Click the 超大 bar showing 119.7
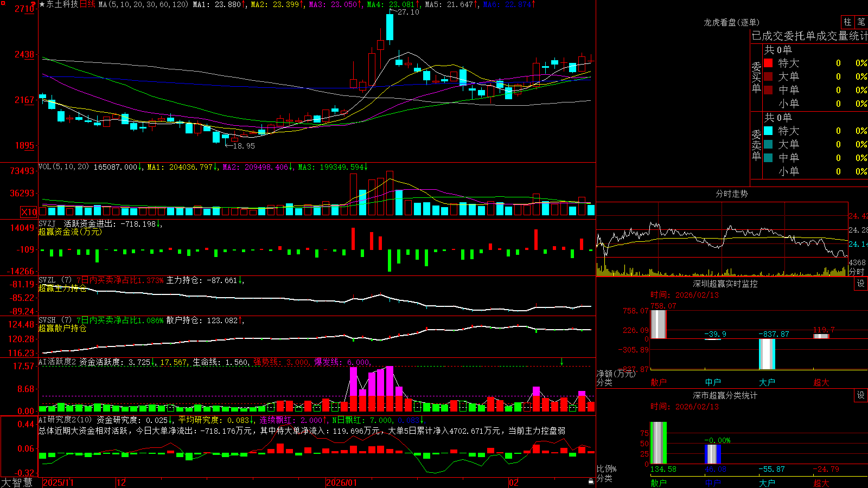Screen dimensions: 868x488 click(821, 336)
